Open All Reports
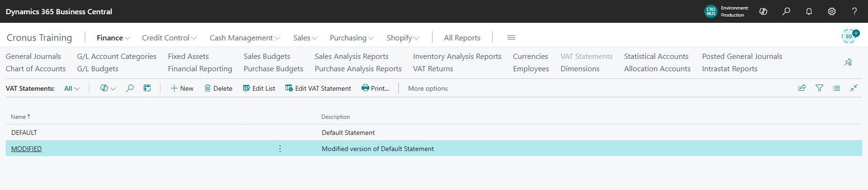This screenshot has height=190, width=868. coord(462,38)
